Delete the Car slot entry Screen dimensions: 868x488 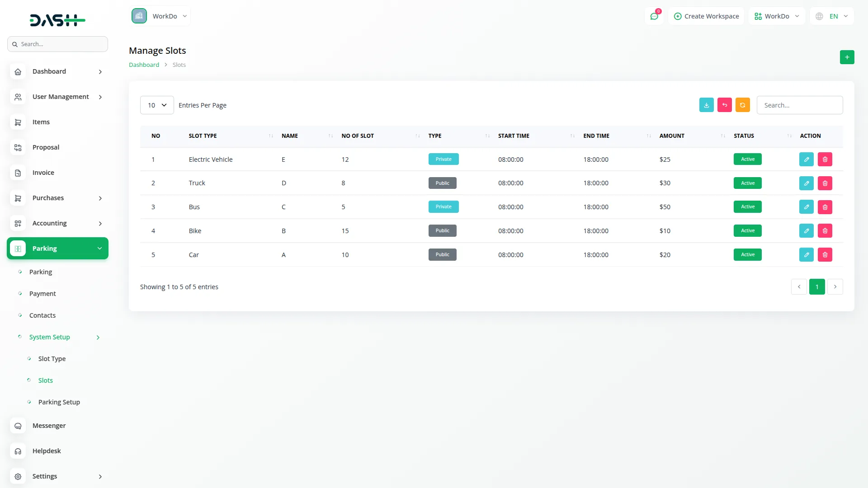coord(825,255)
